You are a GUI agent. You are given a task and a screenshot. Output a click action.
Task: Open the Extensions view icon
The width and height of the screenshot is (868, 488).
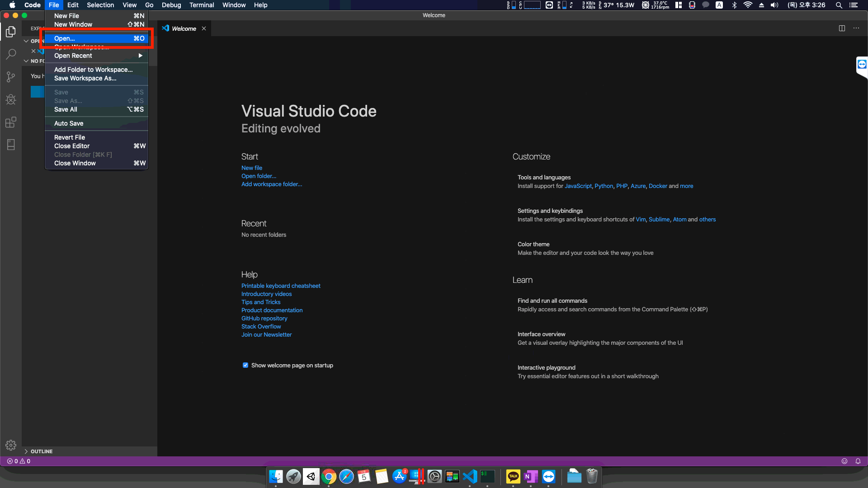pos(11,122)
